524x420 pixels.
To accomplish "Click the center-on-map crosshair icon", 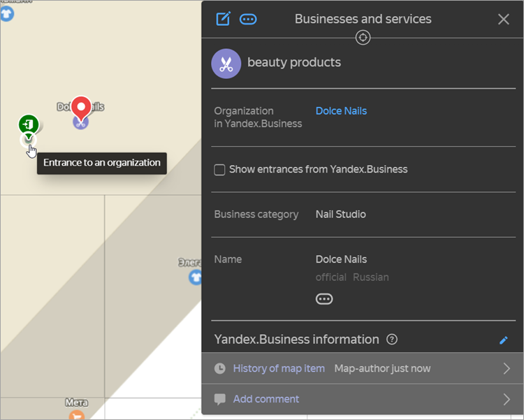I will tap(363, 38).
